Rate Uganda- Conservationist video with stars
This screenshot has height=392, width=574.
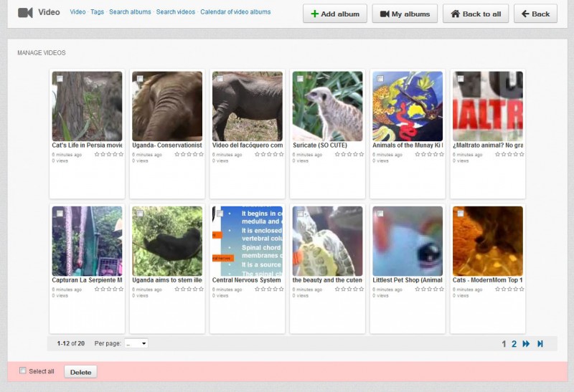click(189, 154)
